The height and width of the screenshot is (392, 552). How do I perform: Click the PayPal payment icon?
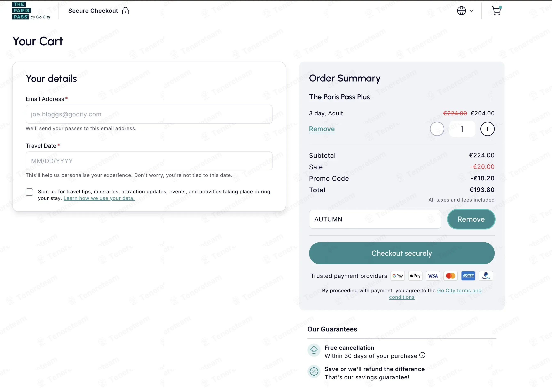(x=486, y=276)
